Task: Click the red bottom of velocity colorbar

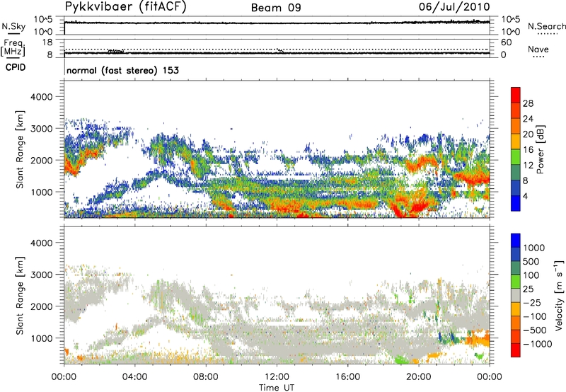Action: coord(516,350)
